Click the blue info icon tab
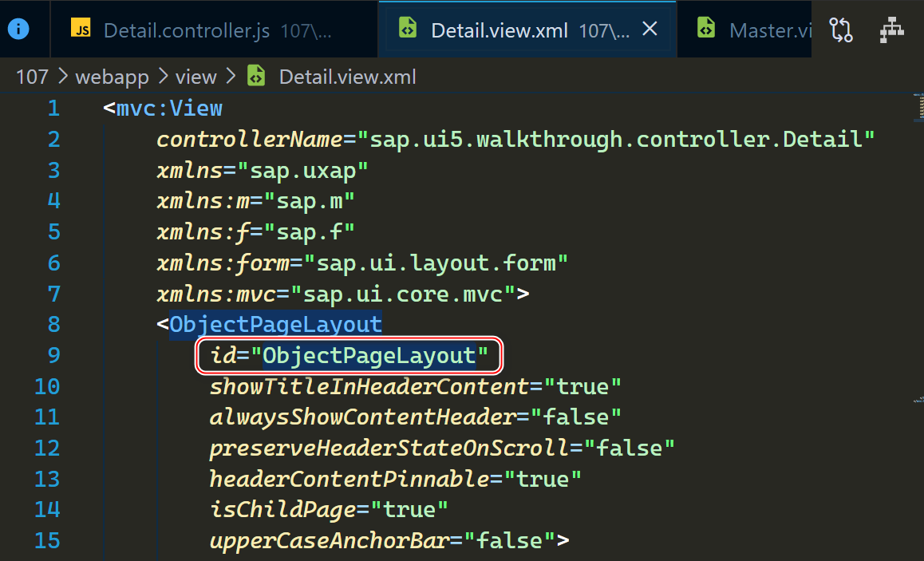The height and width of the screenshot is (561, 924). click(x=19, y=29)
